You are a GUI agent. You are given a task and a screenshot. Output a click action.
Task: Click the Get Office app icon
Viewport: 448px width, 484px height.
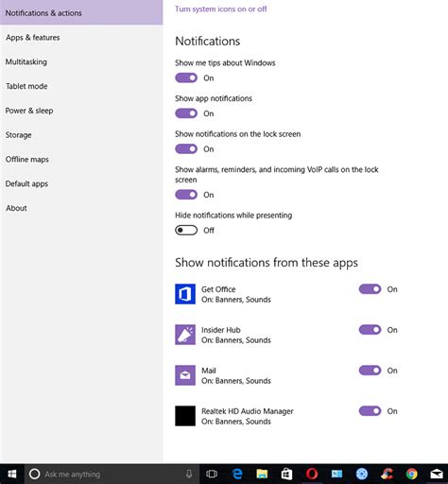pos(185,294)
